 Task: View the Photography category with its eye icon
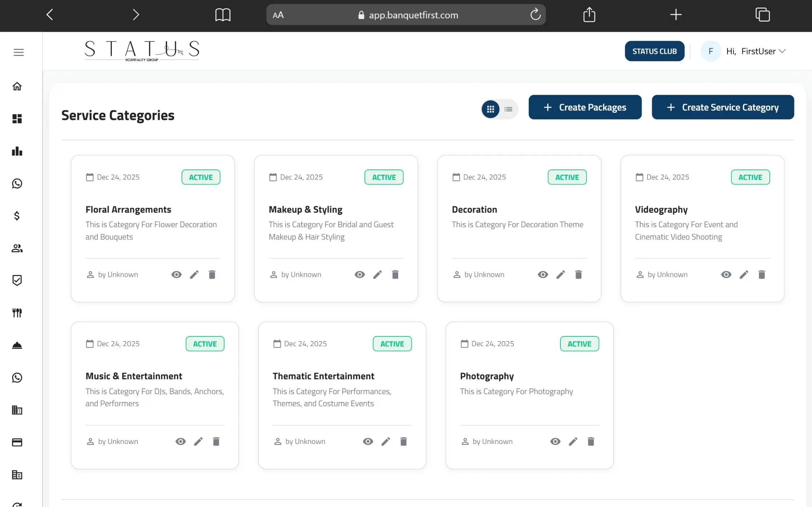click(555, 441)
